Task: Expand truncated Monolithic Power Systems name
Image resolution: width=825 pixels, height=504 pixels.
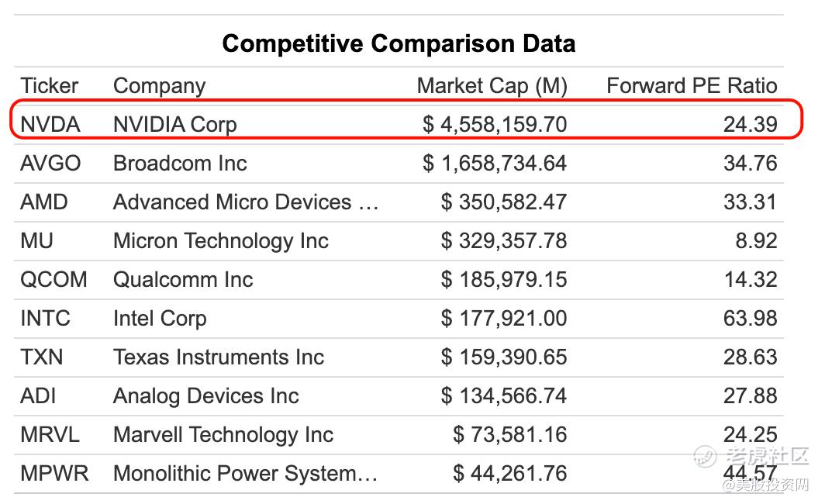Action: (245, 473)
